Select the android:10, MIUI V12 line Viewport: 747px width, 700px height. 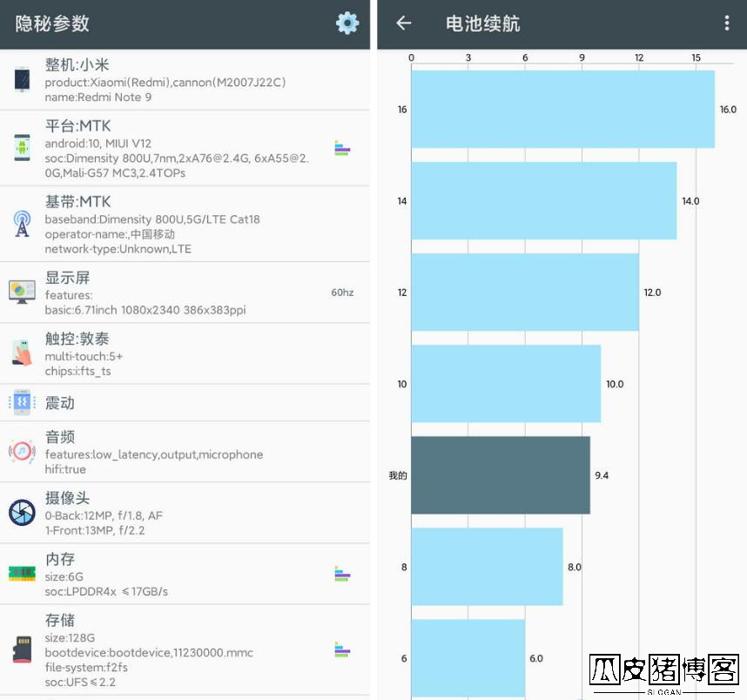pos(98,144)
